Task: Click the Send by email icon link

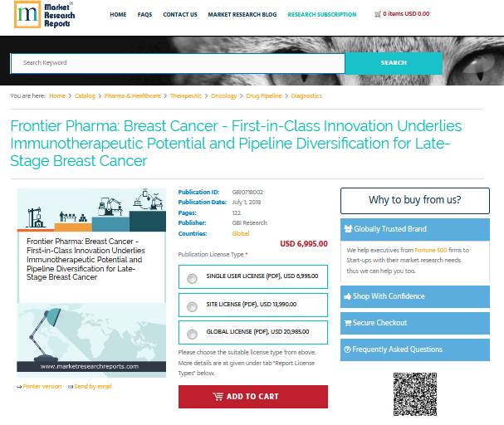Action: pos(71,386)
